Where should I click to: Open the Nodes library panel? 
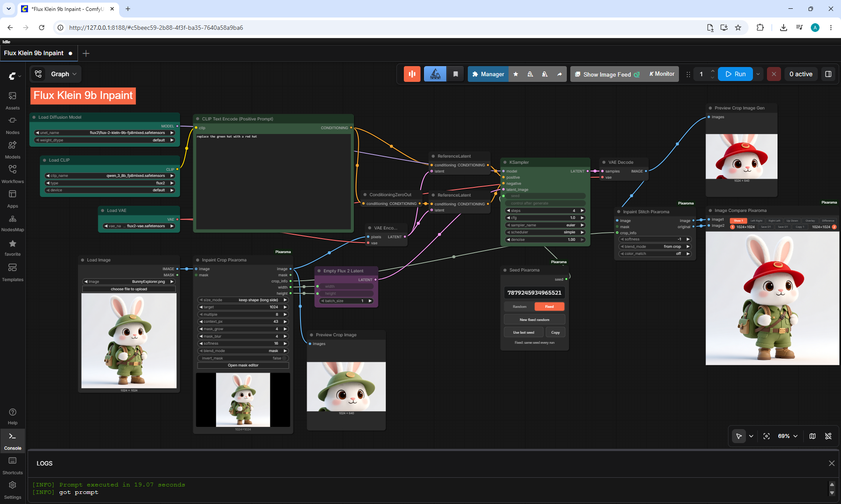pyautogui.click(x=13, y=125)
